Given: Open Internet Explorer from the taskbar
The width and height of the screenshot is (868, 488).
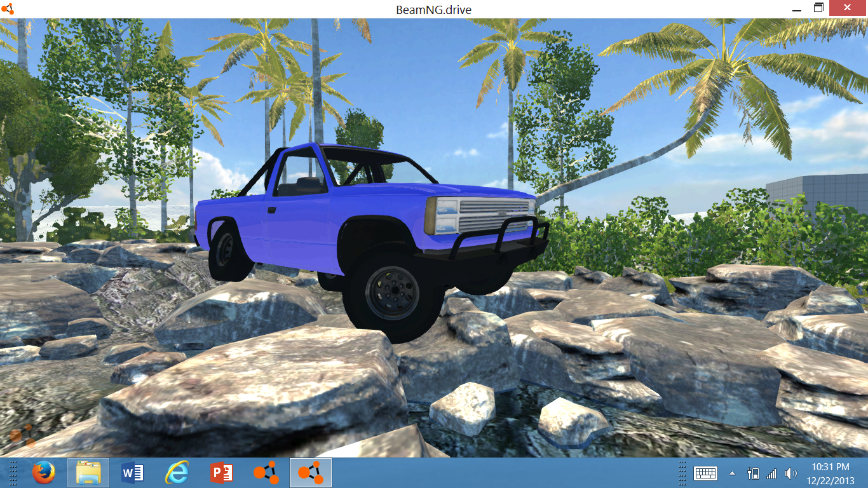Looking at the screenshot, I should tap(177, 473).
